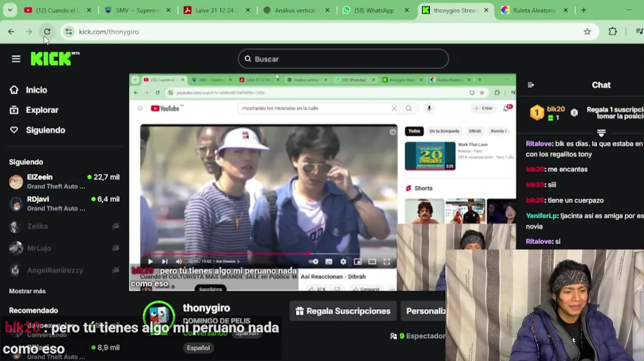The image size is (644, 361).
Task: Click 'Crear' on the streamed YouTube page
Action: pyautogui.click(x=483, y=108)
